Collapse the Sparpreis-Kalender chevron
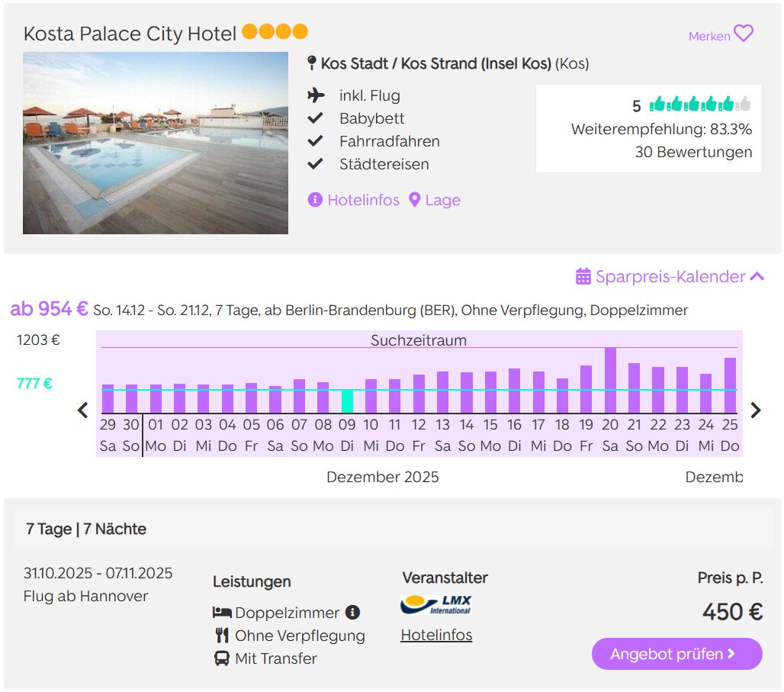This screenshot has width=784, height=692. [x=757, y=276]
